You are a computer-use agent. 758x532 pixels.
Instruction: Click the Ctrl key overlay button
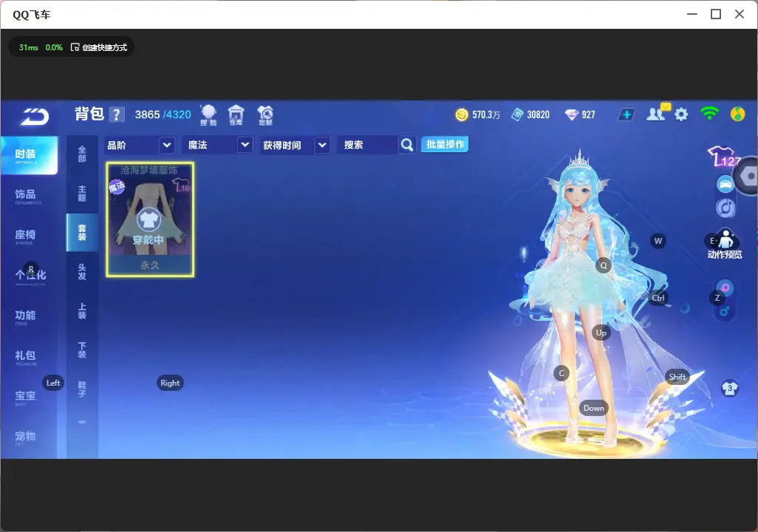point(658,298)
